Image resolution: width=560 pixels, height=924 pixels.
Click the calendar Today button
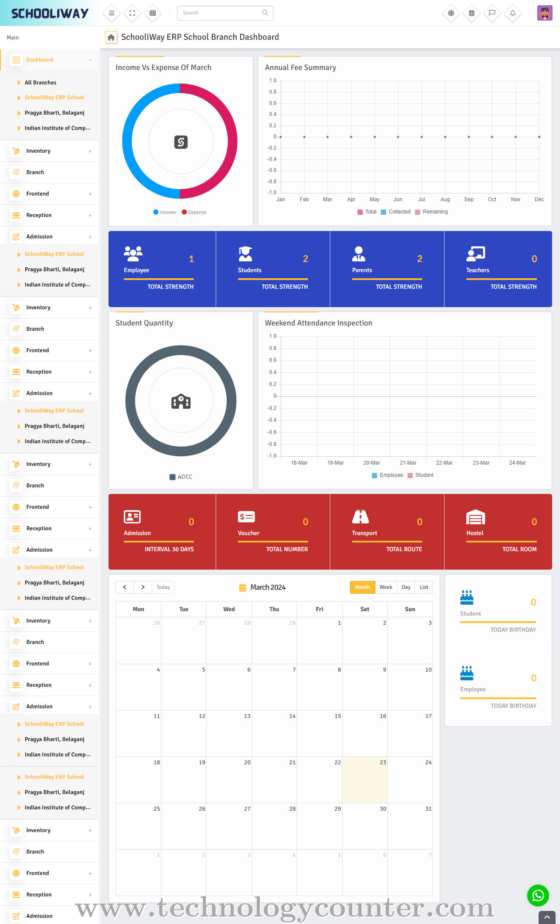(163, 587)
